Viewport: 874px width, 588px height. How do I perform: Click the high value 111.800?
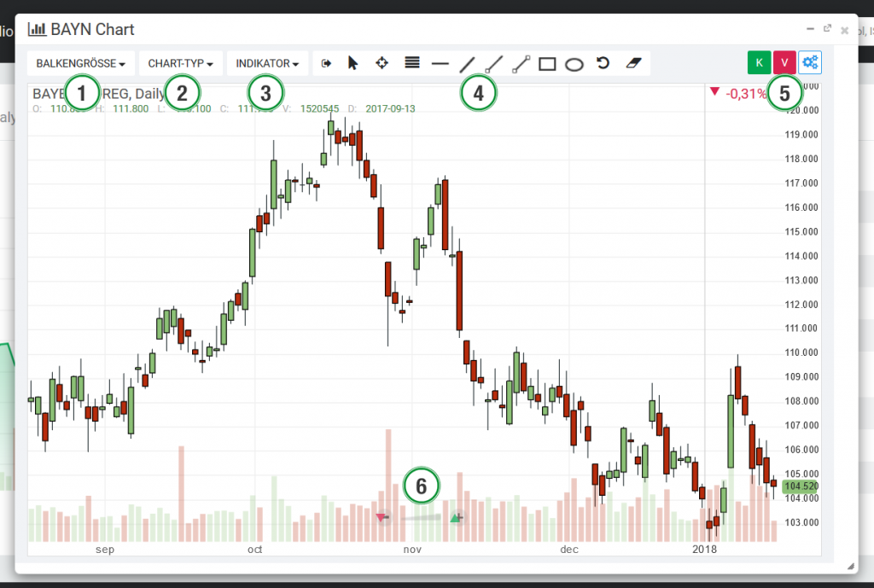(x=131, y=108)
